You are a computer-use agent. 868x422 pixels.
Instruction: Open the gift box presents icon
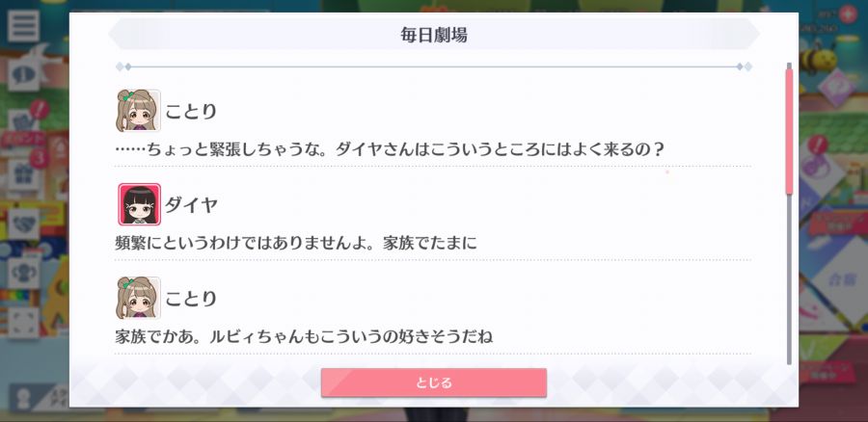(23, 175)
